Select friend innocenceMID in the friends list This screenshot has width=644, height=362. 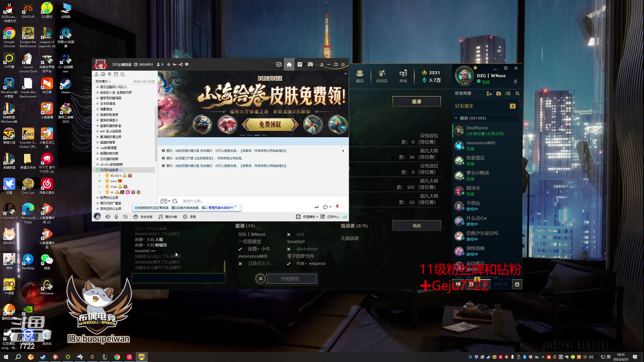point(486,146)
